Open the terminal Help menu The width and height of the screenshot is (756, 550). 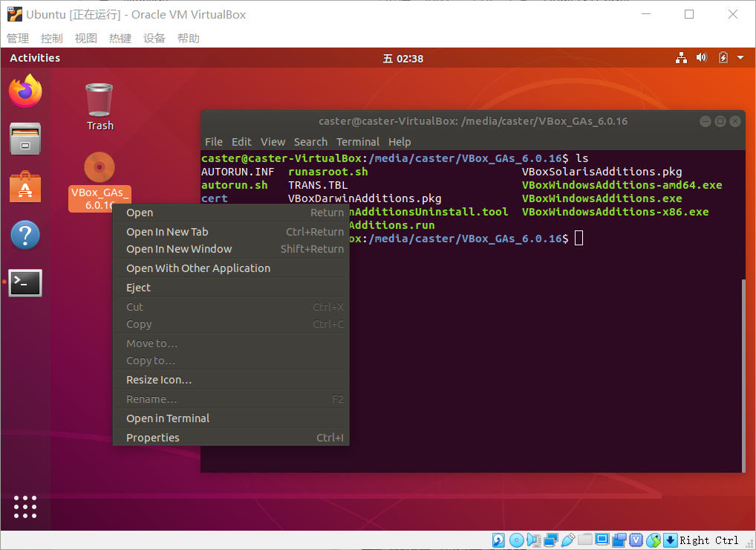[x=400, y=142]
